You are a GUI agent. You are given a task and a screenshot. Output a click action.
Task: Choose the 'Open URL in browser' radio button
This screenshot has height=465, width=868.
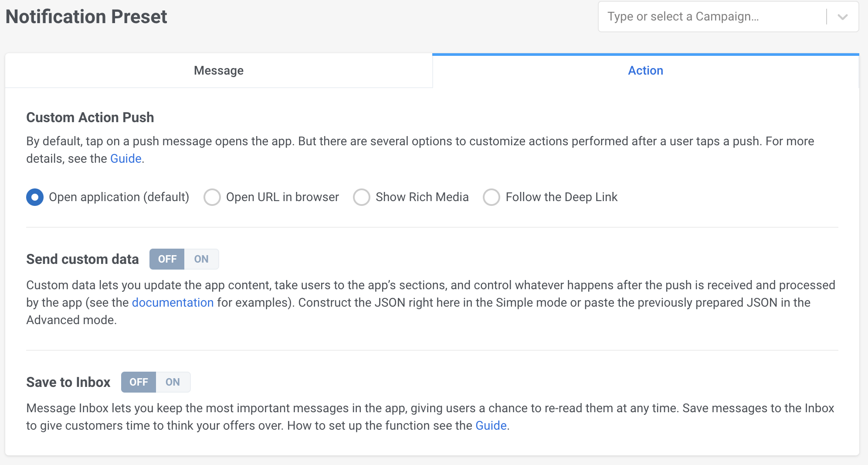(x=212, y=197)
